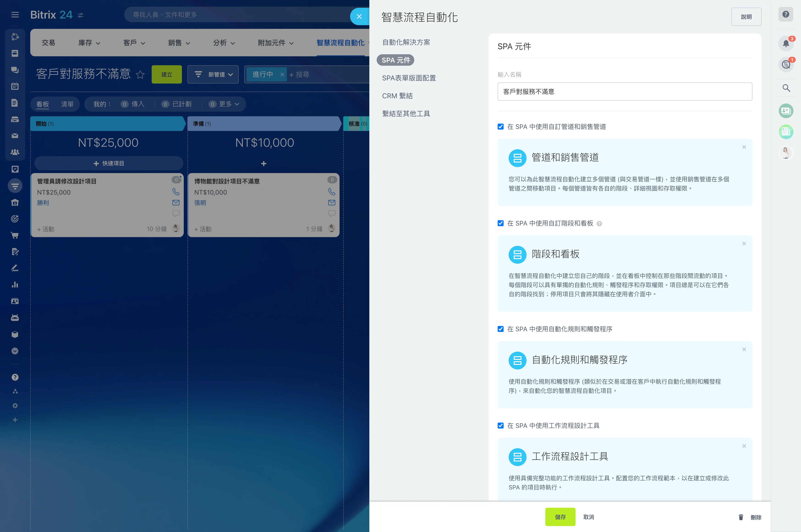The image size is (801, 532).
Task: Open contact link 勝利 on the card
Action: coord(43,203)
